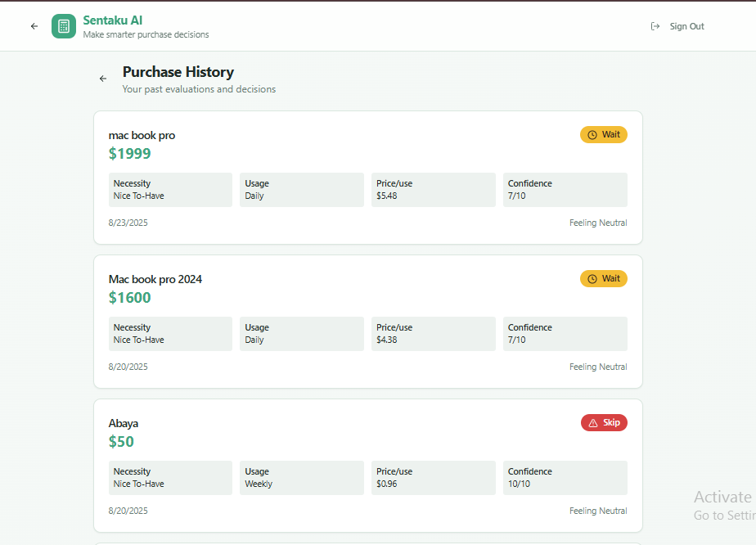Click the Sentaku AI title text
The height and width of the screenshot is (545, 756).
(x=112, y=20)
